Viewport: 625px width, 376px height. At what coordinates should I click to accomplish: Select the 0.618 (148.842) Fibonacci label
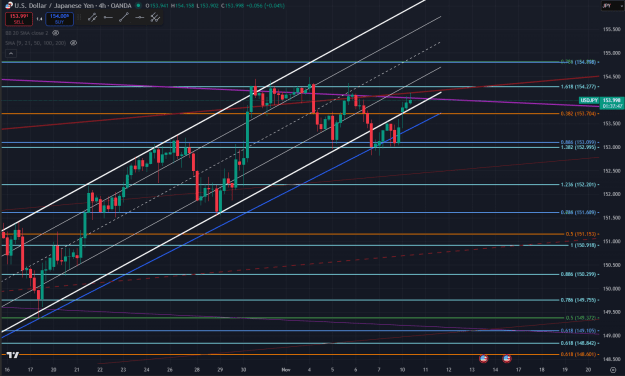click(578, 343)
